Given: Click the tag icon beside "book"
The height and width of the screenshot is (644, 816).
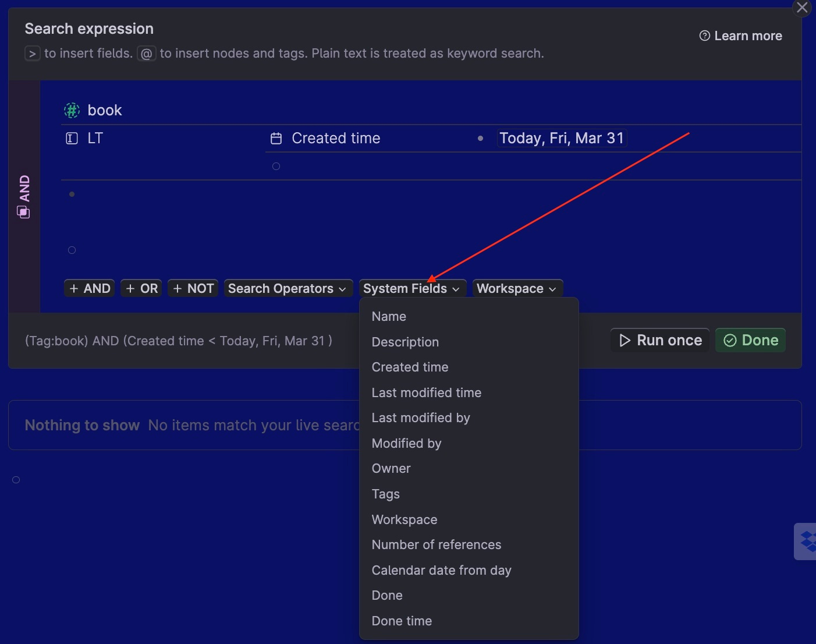Looking at the screenshot, I should (70, 110).
